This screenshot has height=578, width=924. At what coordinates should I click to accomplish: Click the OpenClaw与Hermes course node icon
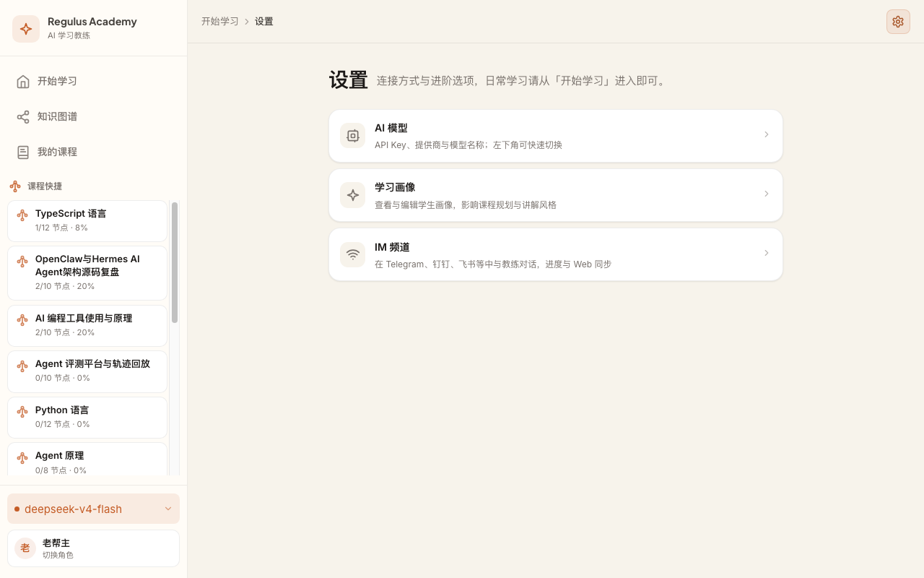pos(22,260)
